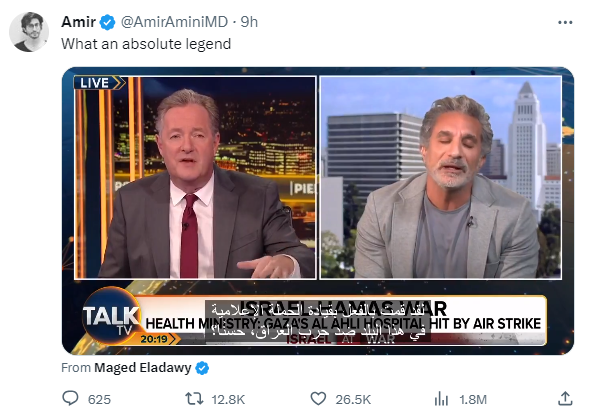Click Amir's blue verified badge
Screen dimensions: 591x419
pyautogui.click(x=107, y=22)
